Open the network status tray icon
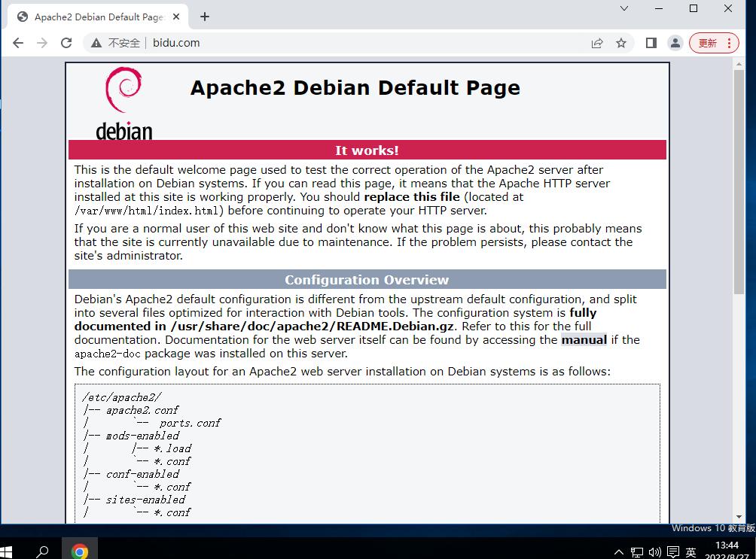756x559 pixels. click(637, 552)
